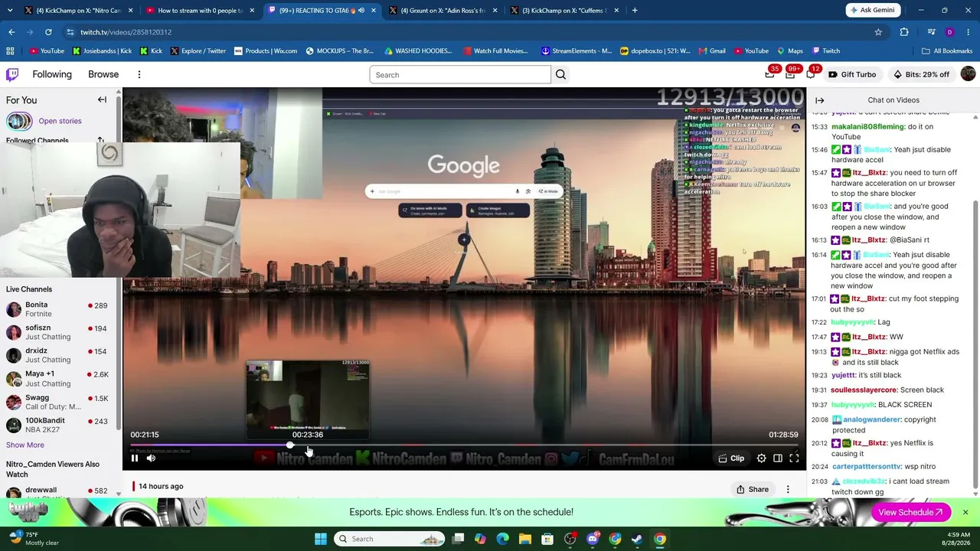Switch to the How to stream YouTube tab
Image resolution: width=980 pixels, height=551 pixels.
pyautogui.click(x=199, y=10)
